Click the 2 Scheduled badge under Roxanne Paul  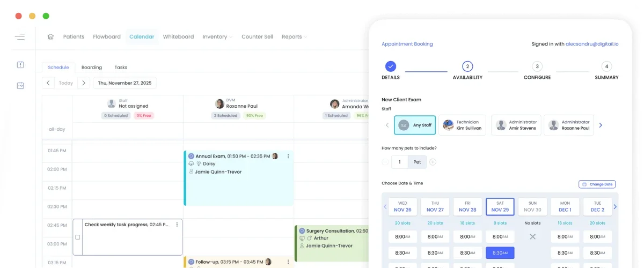tap(226, 115)
